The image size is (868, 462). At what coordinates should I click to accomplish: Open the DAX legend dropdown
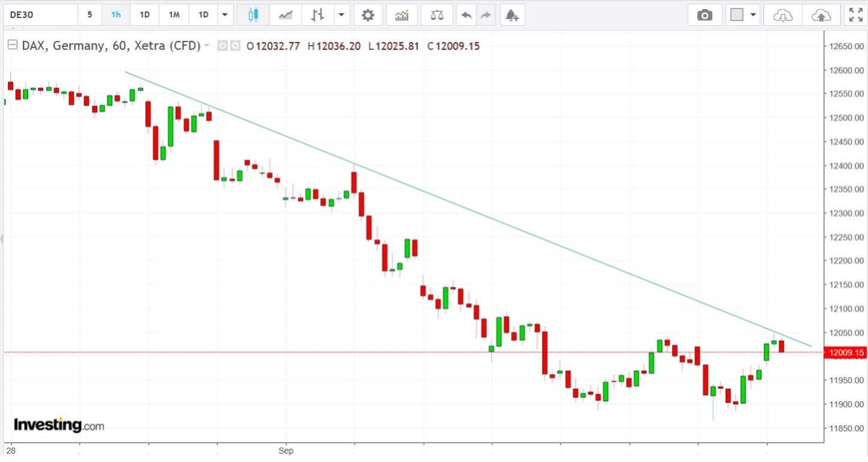pyautogui.click(x=207, y=46)
